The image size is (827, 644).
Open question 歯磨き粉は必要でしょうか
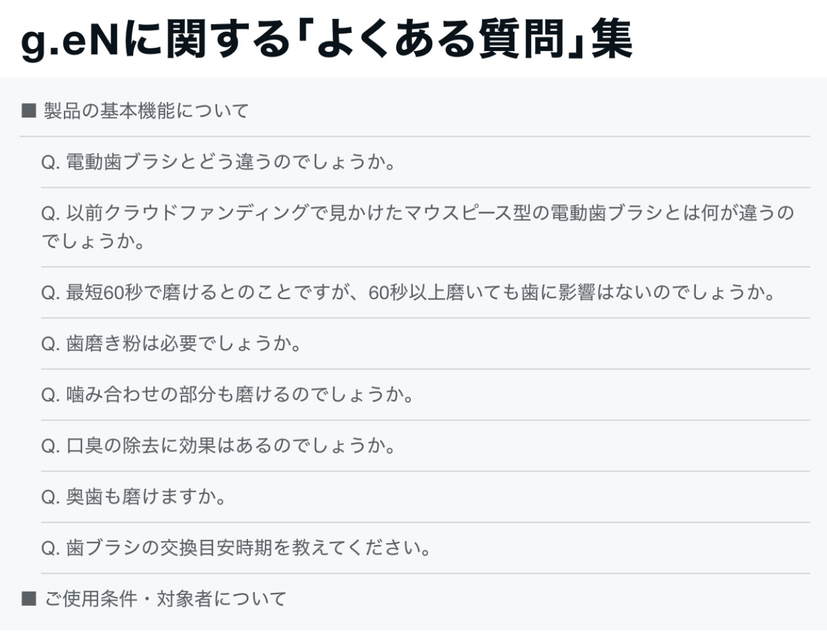tap(184, 344)
